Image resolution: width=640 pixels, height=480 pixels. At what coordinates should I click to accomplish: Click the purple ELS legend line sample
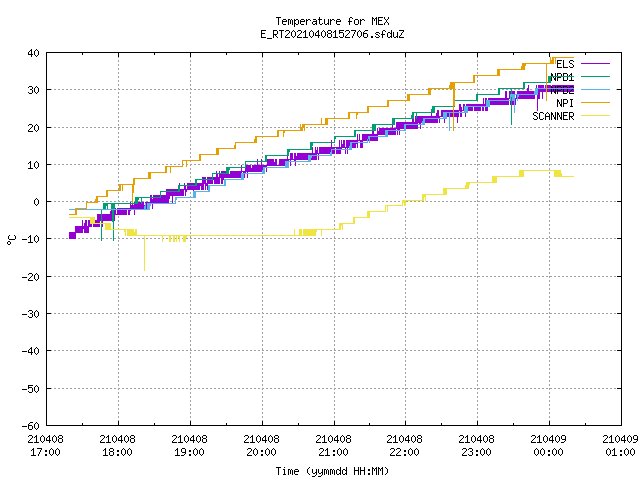(595, 64)
